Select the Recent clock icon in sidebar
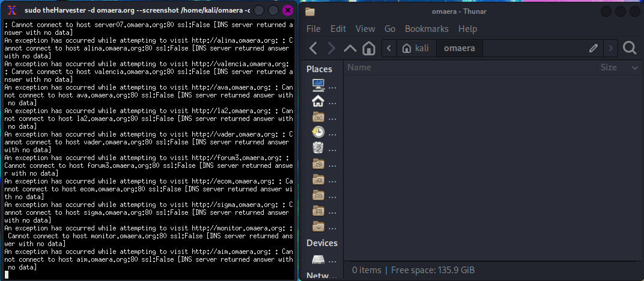 318,132
